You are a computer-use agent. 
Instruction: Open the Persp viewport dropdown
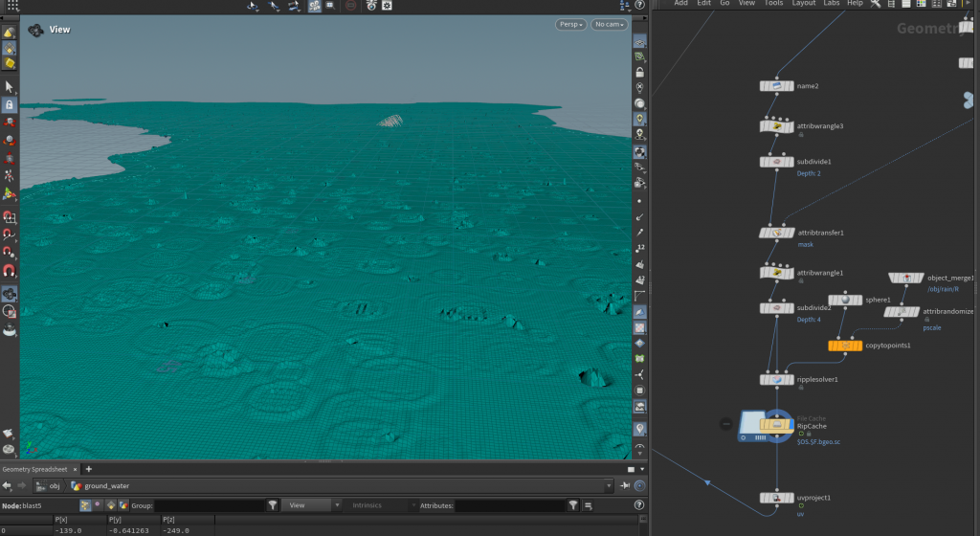coord(570,24)
